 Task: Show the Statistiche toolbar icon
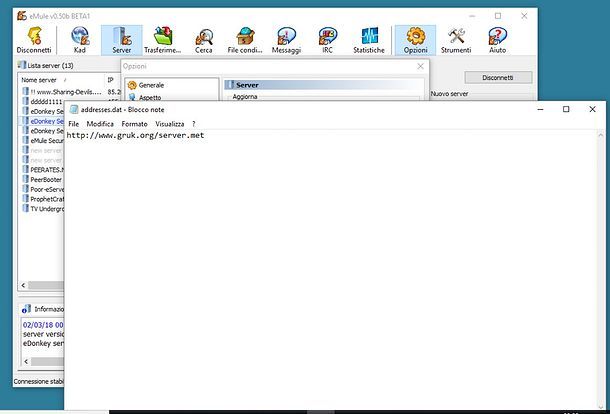[x=369, y=40]
